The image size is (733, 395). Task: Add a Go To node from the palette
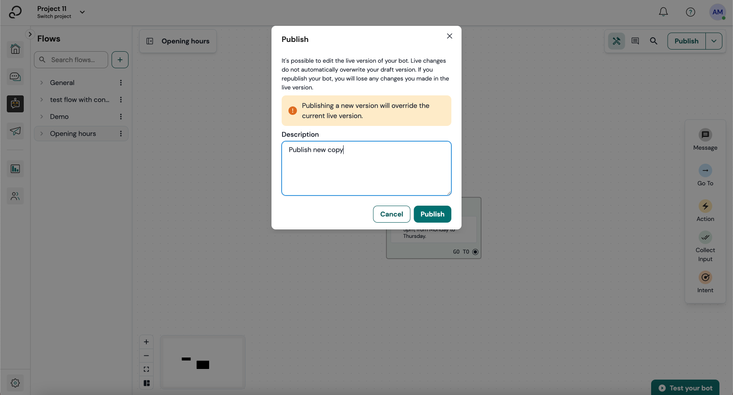click(x=705, y=175)
